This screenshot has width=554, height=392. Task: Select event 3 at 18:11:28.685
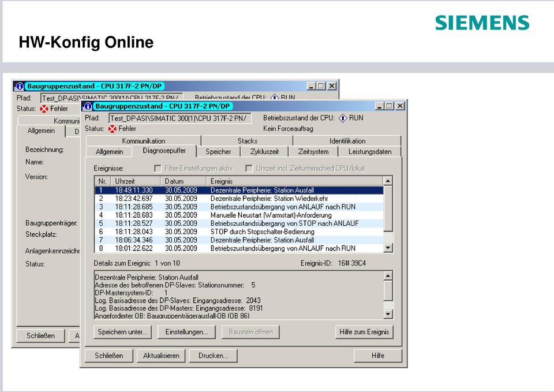click(239, 207)
